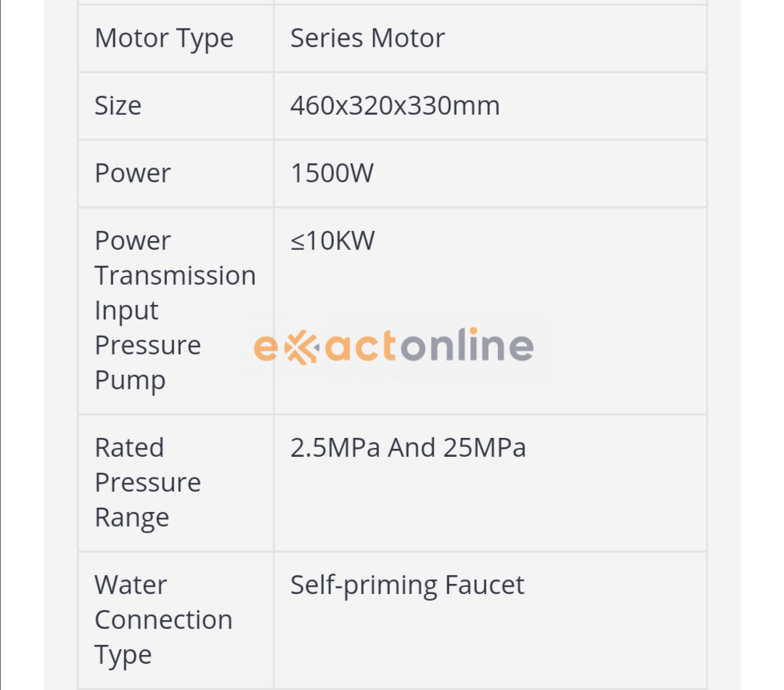Select the 'Series Motor' value cell
The height and width of the screenshot is (690, 784).
[x=367, y=38]
